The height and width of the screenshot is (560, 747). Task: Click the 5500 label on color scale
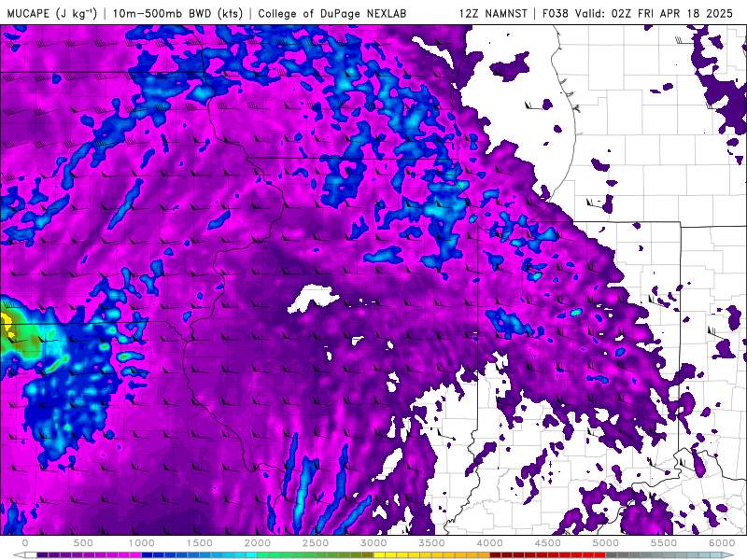(664, 543)
